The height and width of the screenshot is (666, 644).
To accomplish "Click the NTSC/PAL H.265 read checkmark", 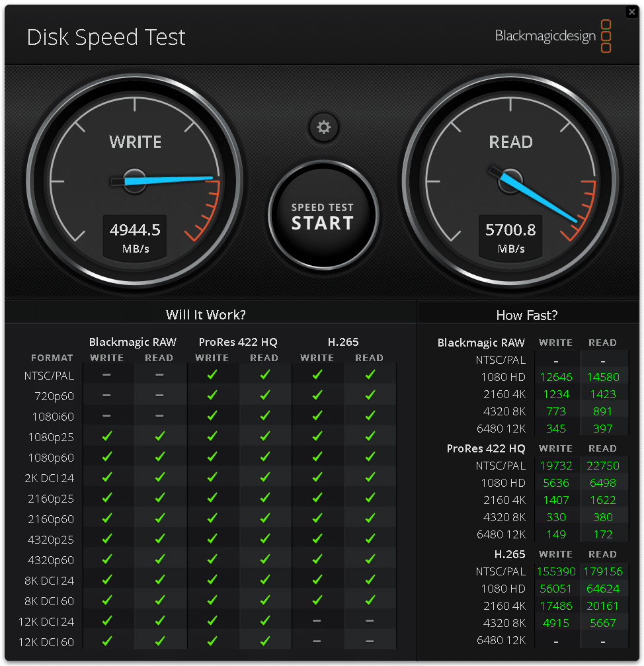I will click(370, 374).
